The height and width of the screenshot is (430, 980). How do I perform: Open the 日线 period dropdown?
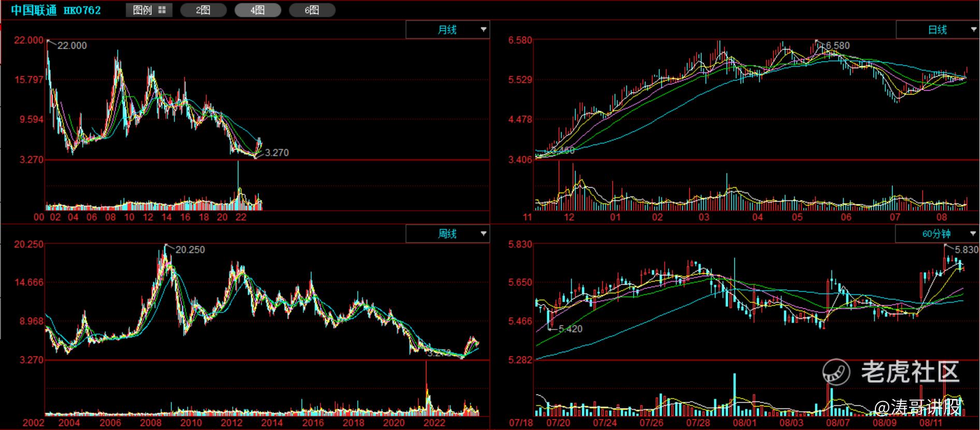tap(938, 30)
